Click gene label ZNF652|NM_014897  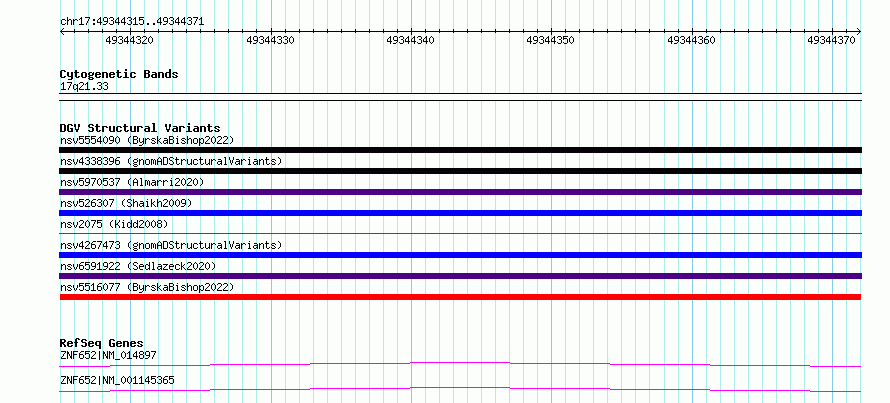[108, 356]
